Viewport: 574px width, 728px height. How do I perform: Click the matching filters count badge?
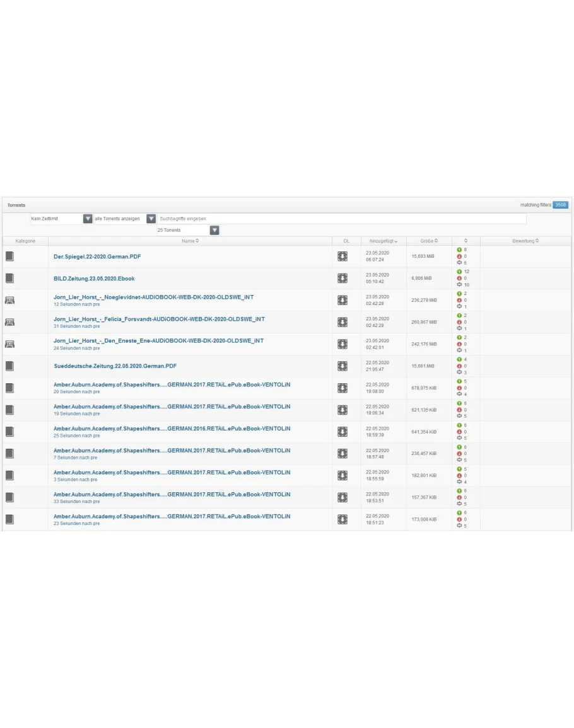pyautogui.click(x=560, y=205)
